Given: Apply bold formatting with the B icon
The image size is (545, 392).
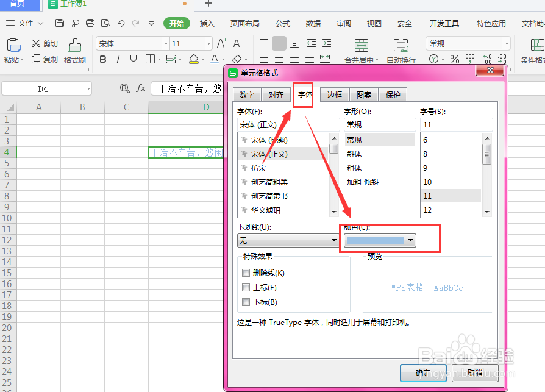Looking at the screenshot, I should pyautogui.click(x=103, y=59).
